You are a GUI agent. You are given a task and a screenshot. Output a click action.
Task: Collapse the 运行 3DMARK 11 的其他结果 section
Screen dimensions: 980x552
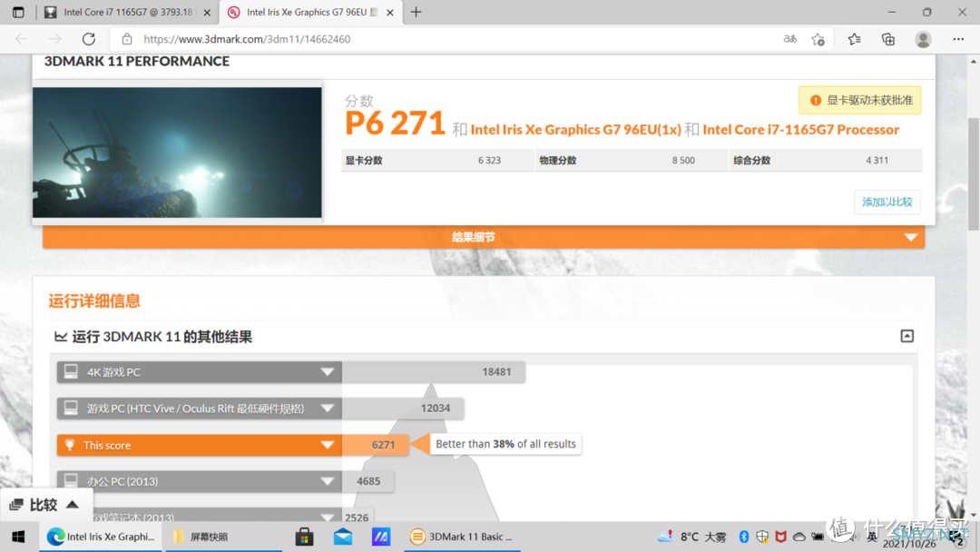pyautogui.click(x=906, y=336)
